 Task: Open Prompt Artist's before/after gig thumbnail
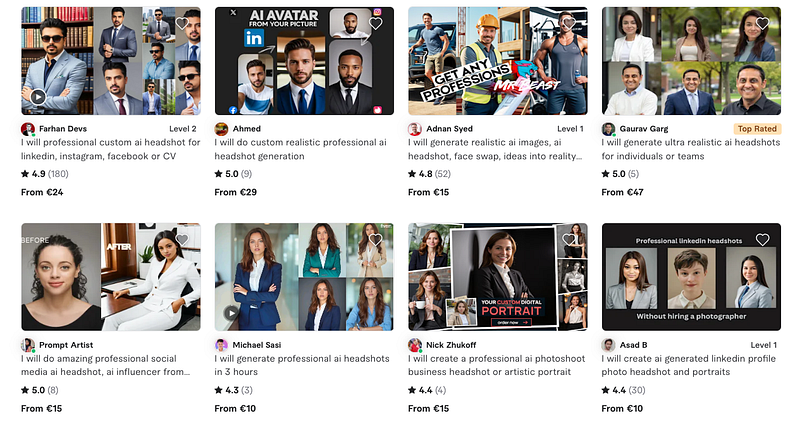coord(111,277)
